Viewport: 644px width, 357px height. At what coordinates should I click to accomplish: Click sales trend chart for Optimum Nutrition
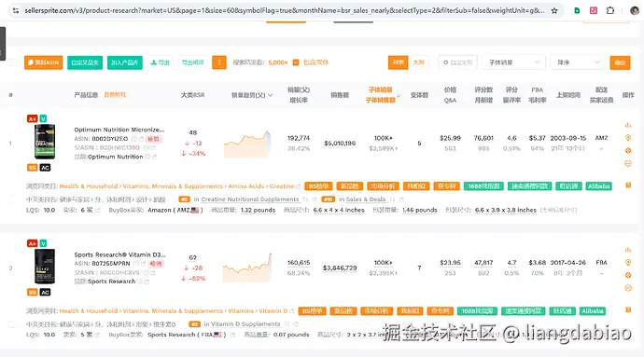(246, 144)
